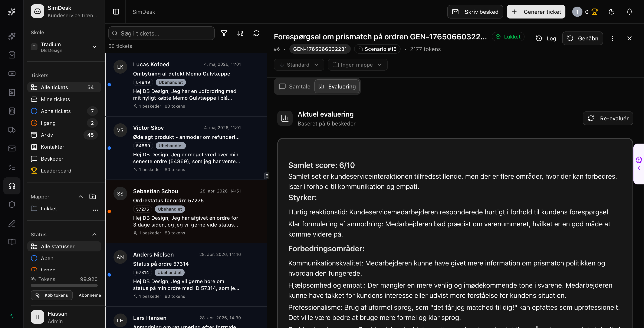Viewport: 644px width, 328px height.
Task: Open the sparkles icon in the left rail
Action: pos(12,36)
